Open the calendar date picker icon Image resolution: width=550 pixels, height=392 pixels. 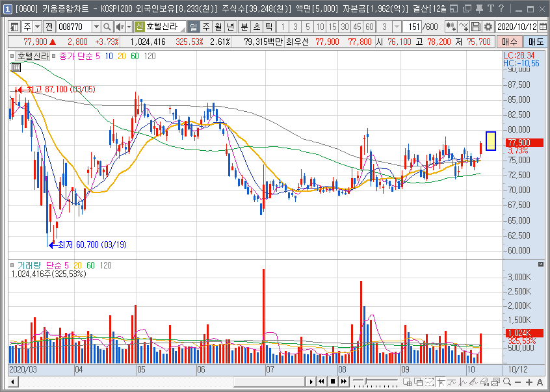pyautogui.click(x=542, y=27)
